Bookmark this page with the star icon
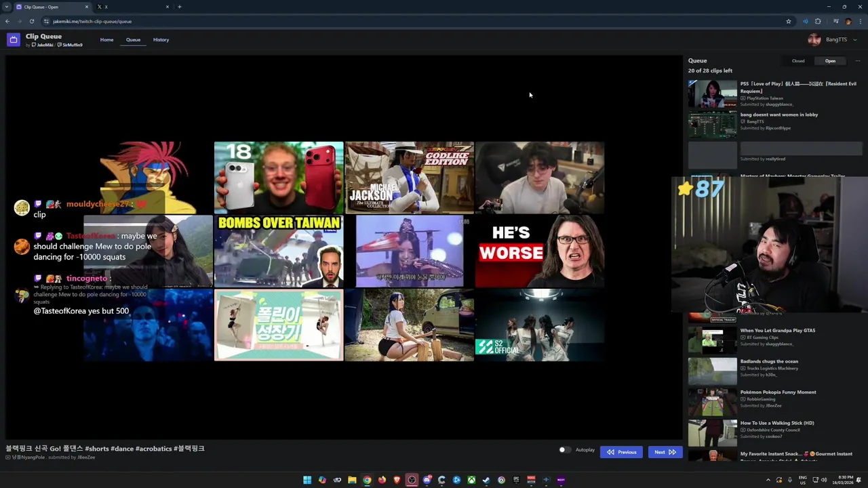Image resolution: width=868 pixels, height=488 pixels. tap(789, 21)
